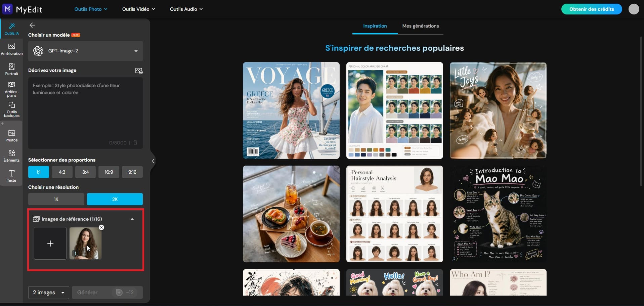Select the 9:16 proportion option

point(132,172)
